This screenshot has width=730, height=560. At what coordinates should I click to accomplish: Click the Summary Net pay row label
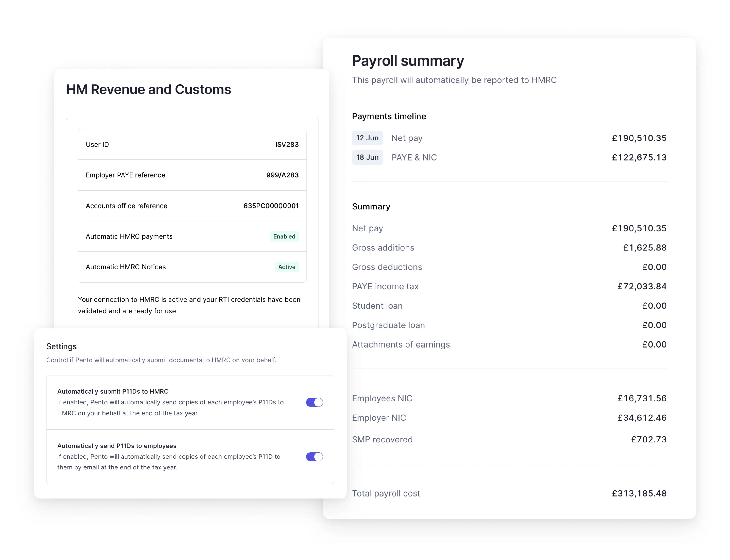[367, 228]
